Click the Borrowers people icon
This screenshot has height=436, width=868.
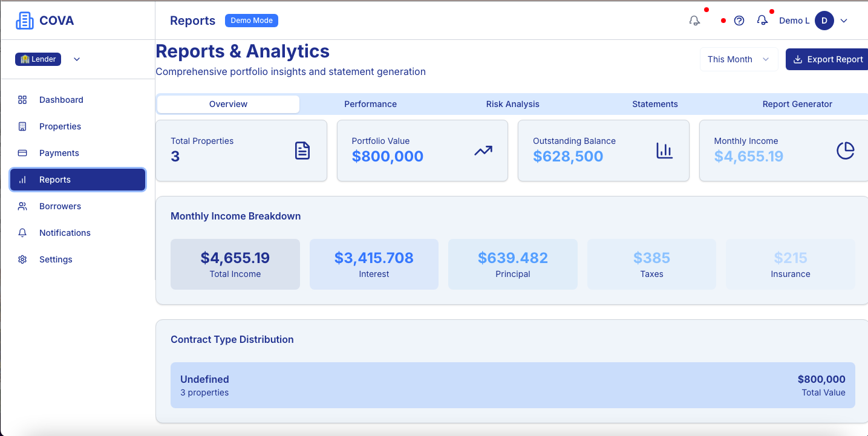[x=22, y=206]
